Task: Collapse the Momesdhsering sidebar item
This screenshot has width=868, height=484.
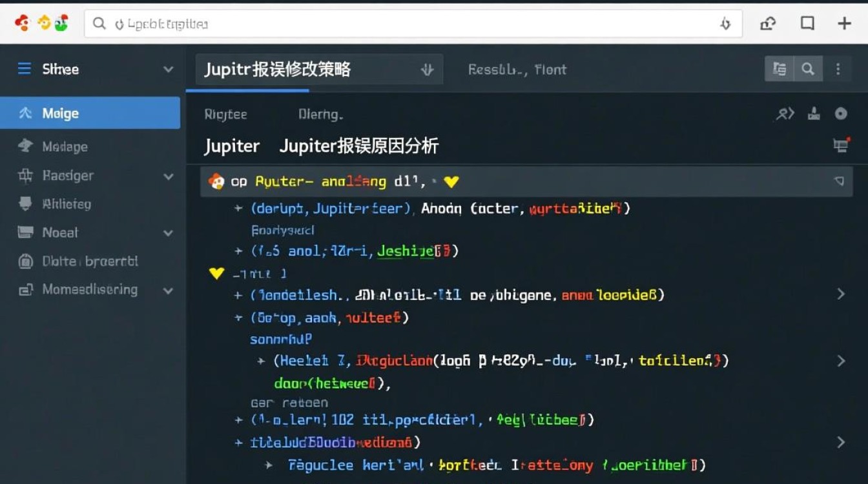Action: click(x=169, y=290)
